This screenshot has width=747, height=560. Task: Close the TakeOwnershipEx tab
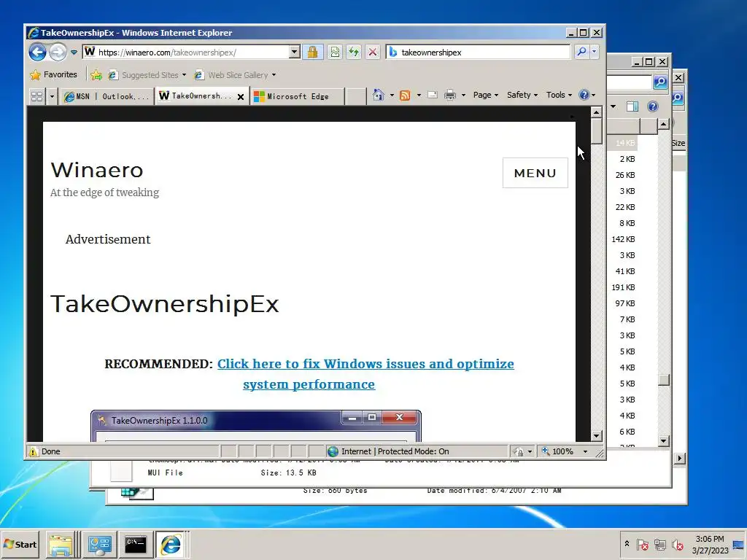[241, 97]
